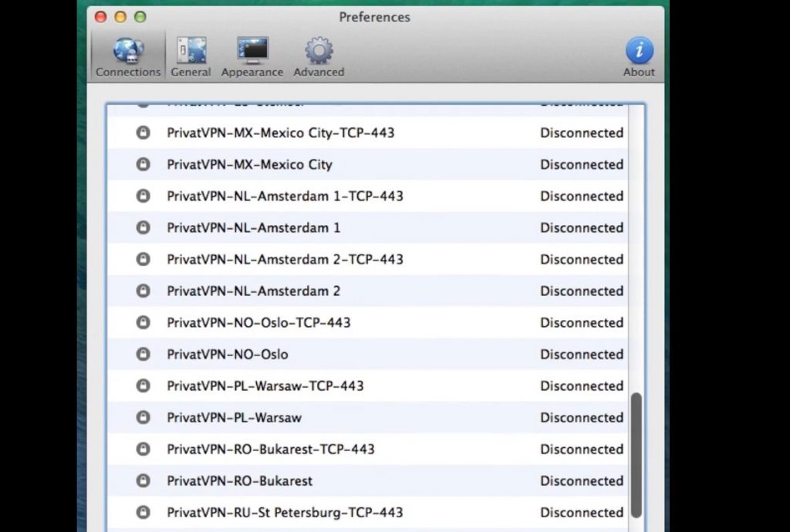Switch to the General preferences tab

[191, 56]
